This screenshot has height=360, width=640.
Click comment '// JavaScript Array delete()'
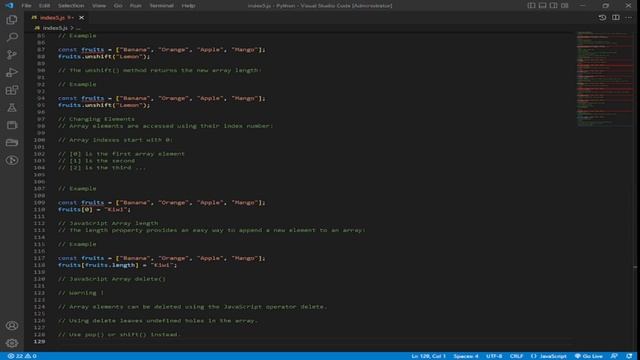coord(112,279)
